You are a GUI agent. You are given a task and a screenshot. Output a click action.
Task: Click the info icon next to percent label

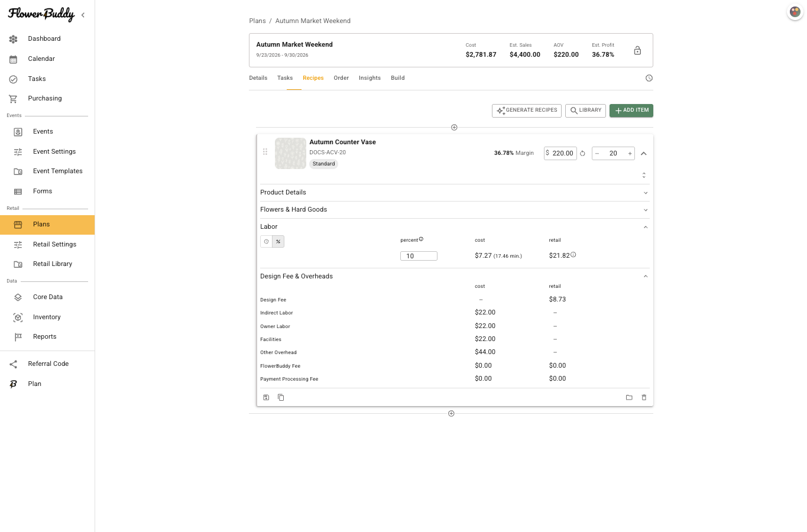pyautogui.click(x=421, y=239)
